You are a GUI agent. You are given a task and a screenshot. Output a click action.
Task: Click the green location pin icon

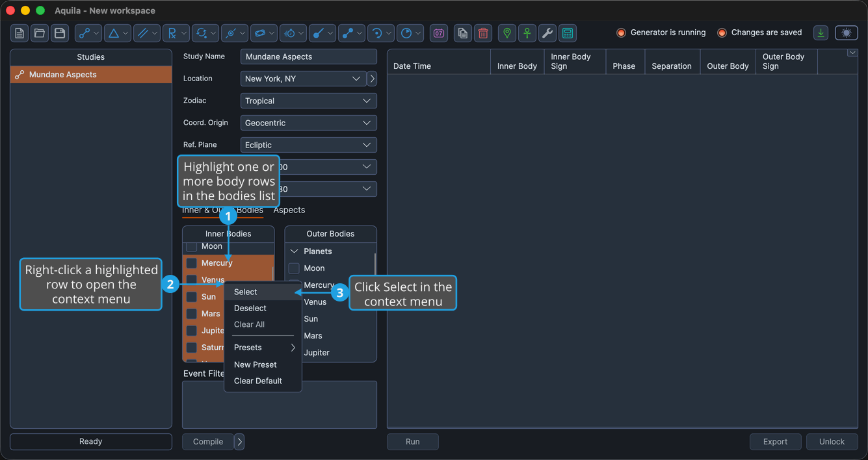pyautogui.click(x=507, y=33)
